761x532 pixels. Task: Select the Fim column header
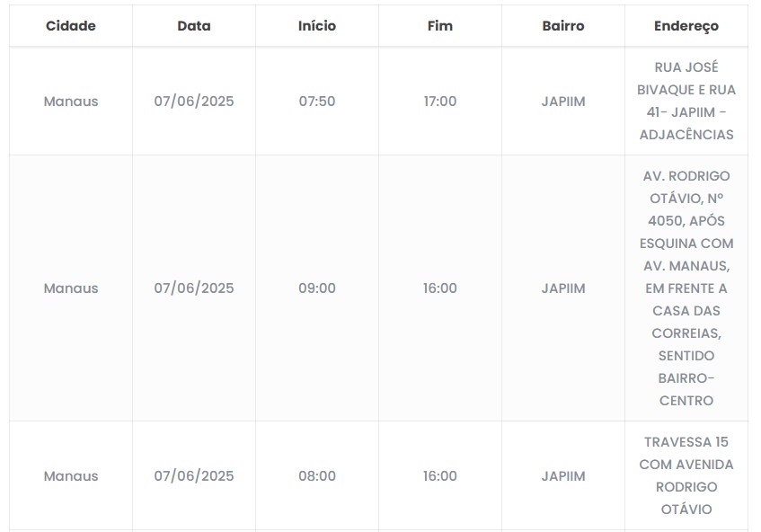440,26
